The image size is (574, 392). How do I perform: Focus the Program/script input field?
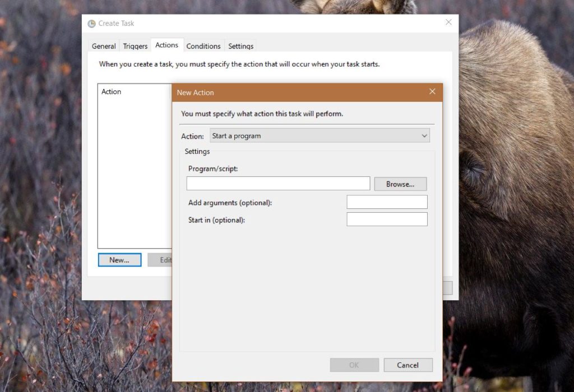(277, 183)
